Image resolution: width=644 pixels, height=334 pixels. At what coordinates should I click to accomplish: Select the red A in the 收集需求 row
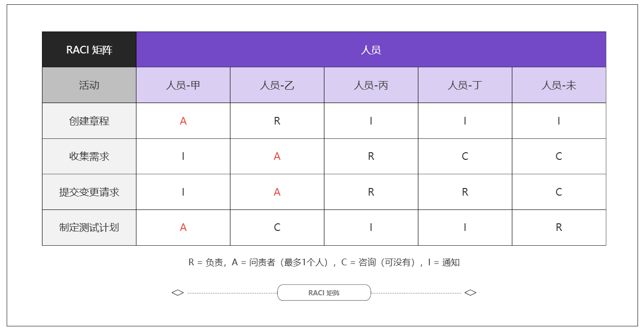(x=277, y=157)
